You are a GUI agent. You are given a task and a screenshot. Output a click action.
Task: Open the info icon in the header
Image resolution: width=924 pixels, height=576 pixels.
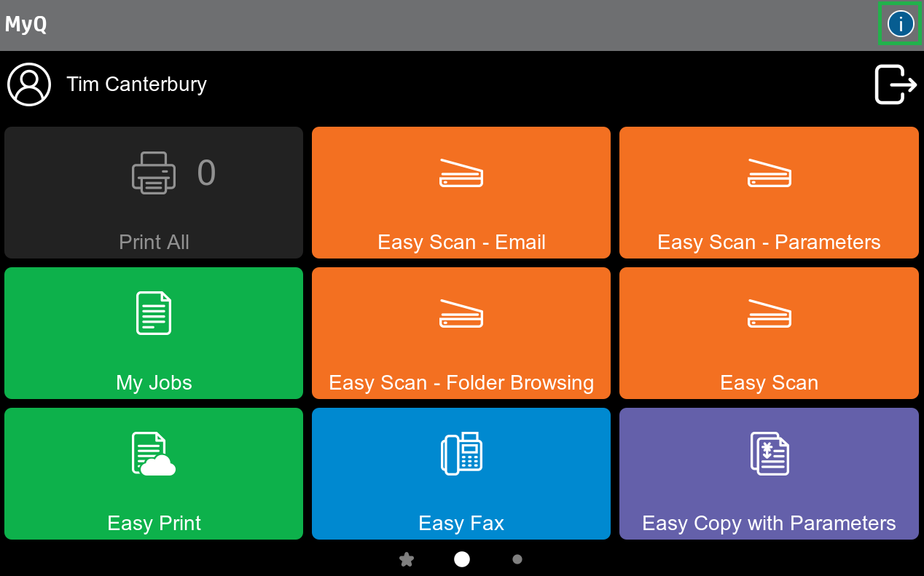click(900, 24)
